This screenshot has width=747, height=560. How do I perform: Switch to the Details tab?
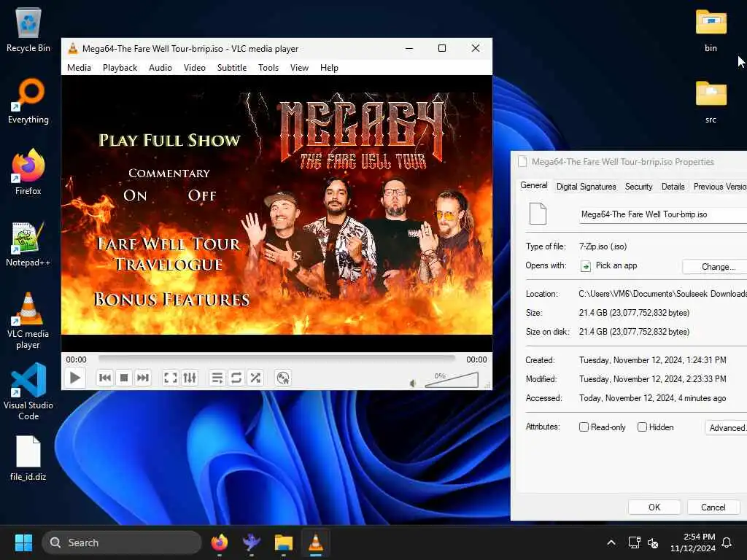[673, 187]
